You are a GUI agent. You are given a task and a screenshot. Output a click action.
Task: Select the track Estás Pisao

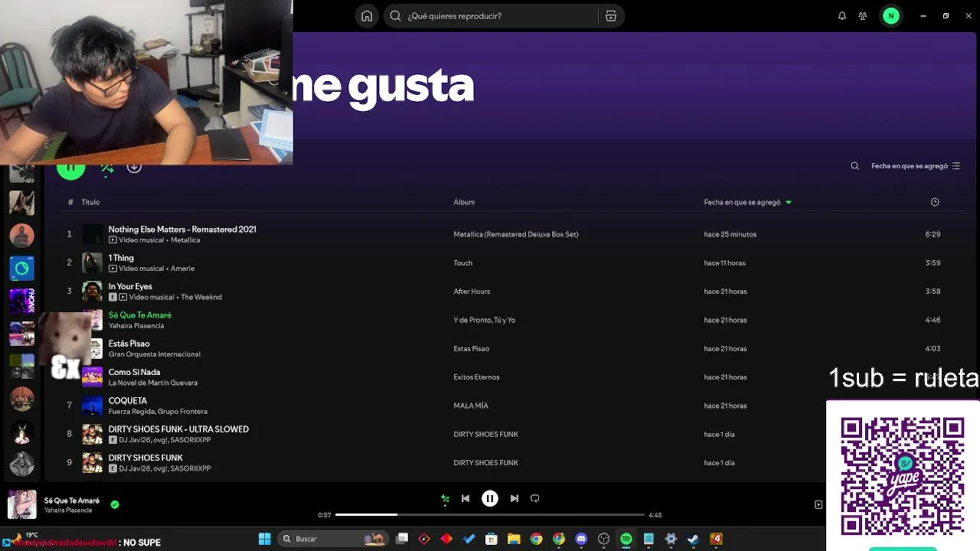coord(129,344)
